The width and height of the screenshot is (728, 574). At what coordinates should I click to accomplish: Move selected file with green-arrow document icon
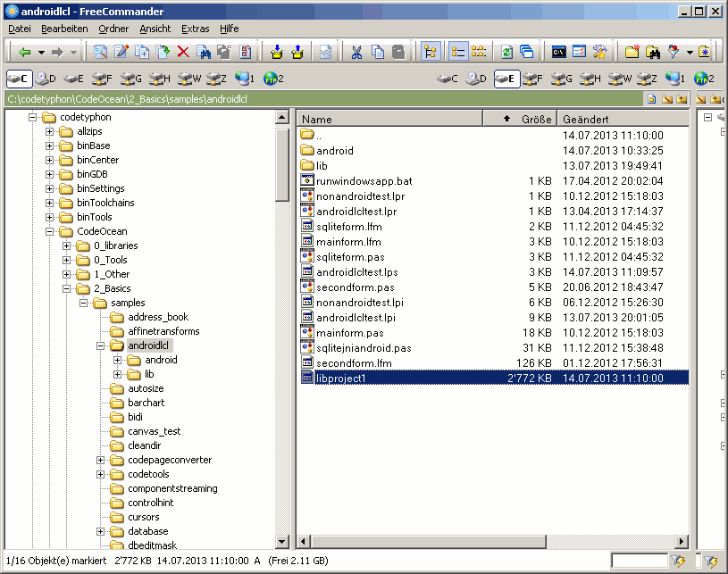[x=163, y=52]
